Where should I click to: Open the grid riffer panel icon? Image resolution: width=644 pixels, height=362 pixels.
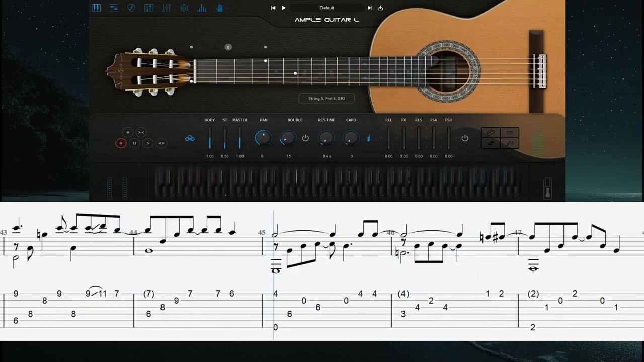pos(149,8)
